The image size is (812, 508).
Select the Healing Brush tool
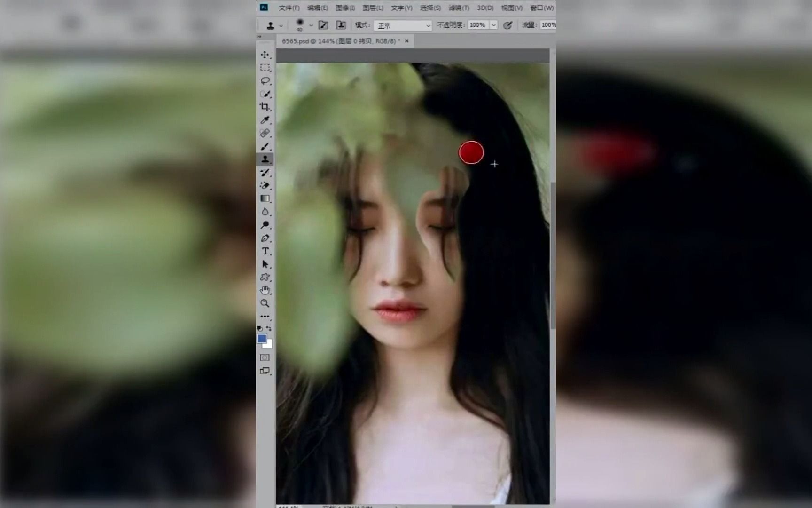[x=265, y=133]
